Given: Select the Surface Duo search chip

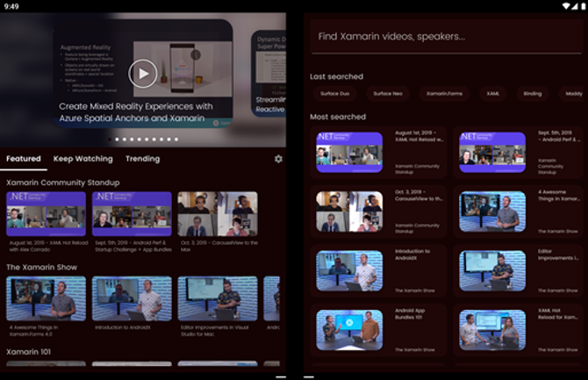Looking at the screenshot, I should (x=335, y=93).
